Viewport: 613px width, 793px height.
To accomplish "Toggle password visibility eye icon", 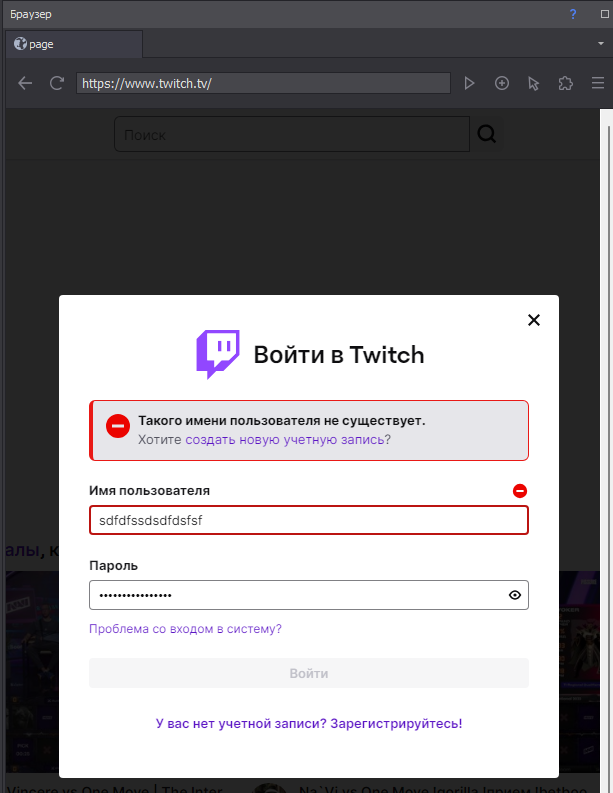I will pyautogui.click(x=515, y=595).
